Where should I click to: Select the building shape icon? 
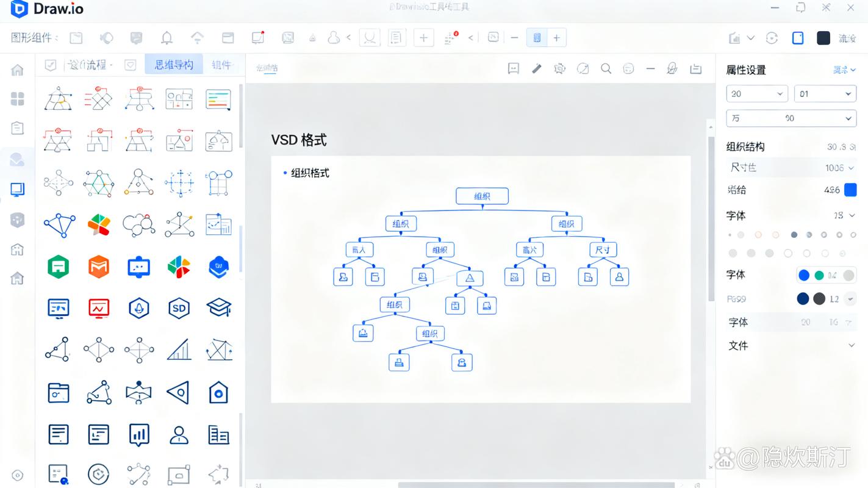point(218,435)
